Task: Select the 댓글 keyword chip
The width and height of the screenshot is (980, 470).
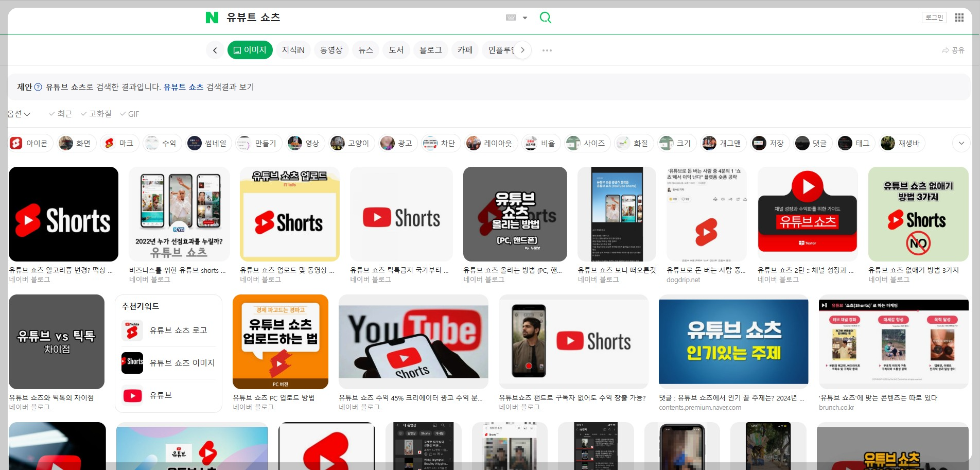Action: [x=813, y=143]
